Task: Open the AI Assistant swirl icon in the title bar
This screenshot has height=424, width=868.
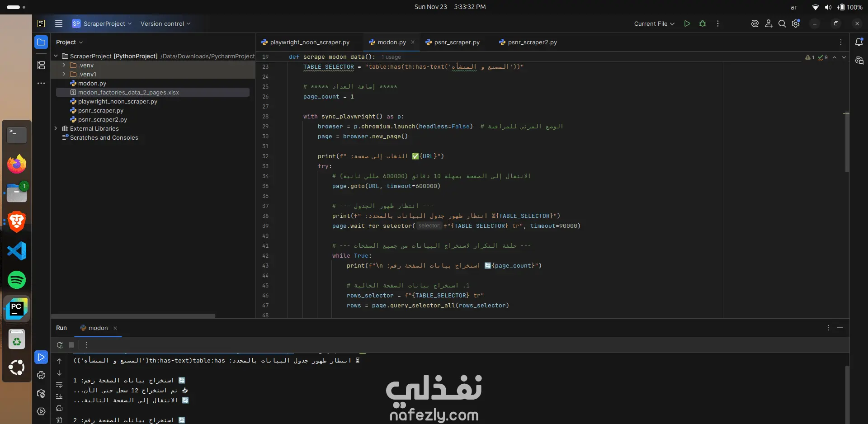Action: click(755, 24)
